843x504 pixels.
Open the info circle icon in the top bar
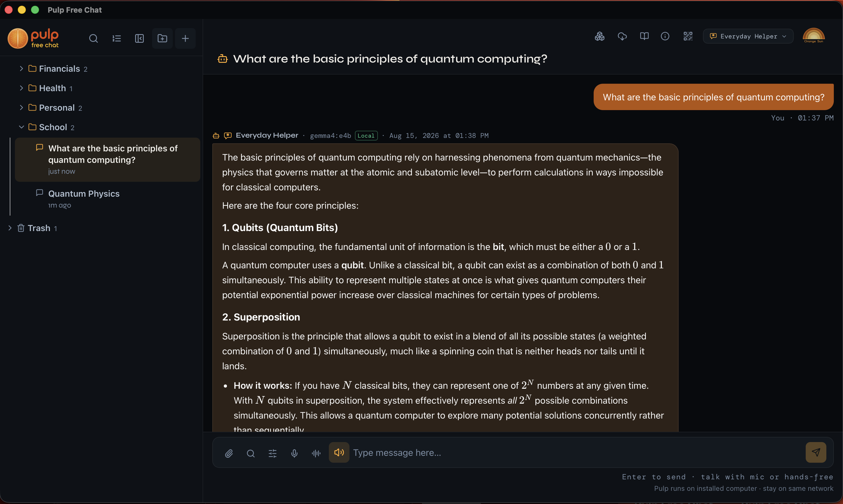[x=665, y=36]
